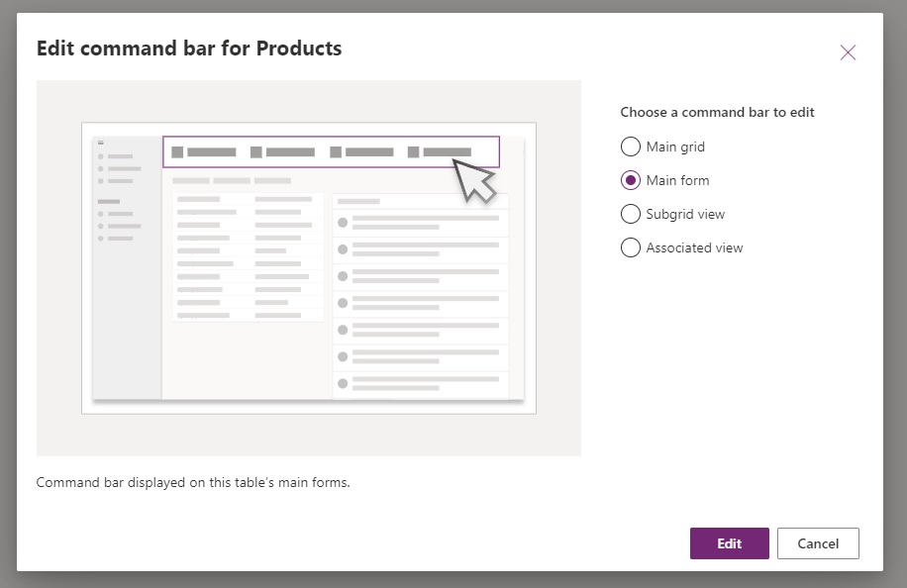907x588 pixels.
Task: Click the form fields section in preview
Action: [x=249, y=256]
